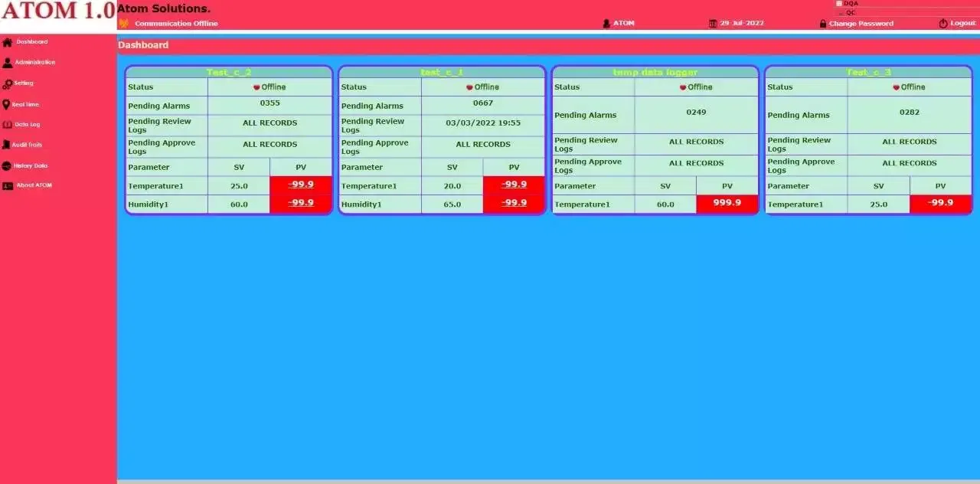Click the Dashboard home icon in sidebar

click(x=7, y=43)
